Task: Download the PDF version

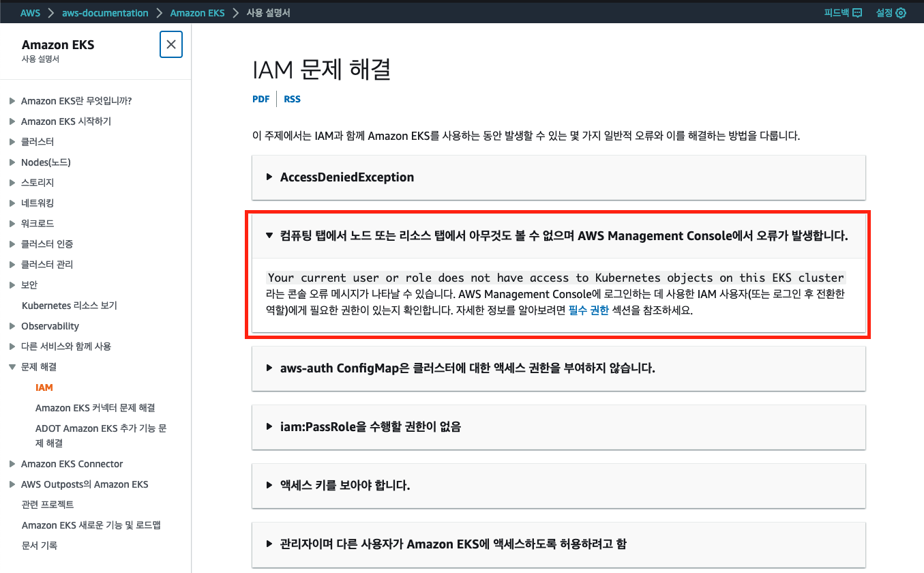Action: pos(260,99)
